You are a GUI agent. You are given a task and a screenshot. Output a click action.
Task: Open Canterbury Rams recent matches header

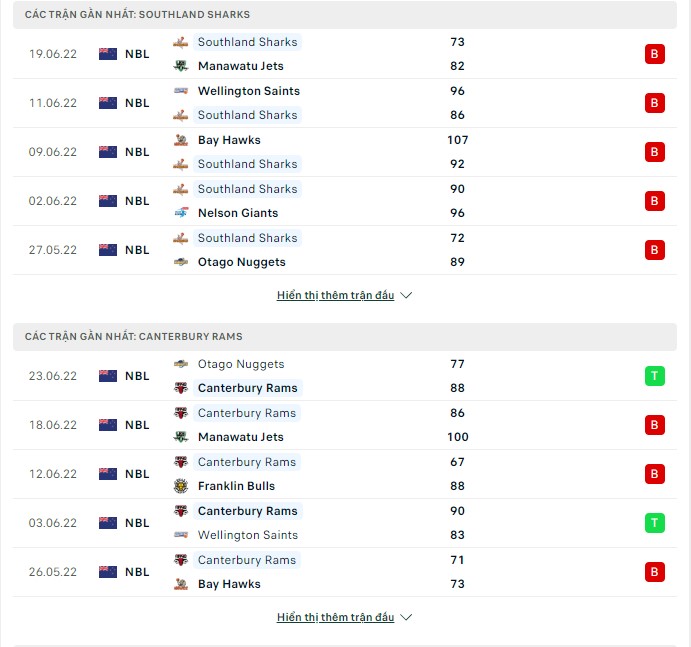(x=134, y=337)
